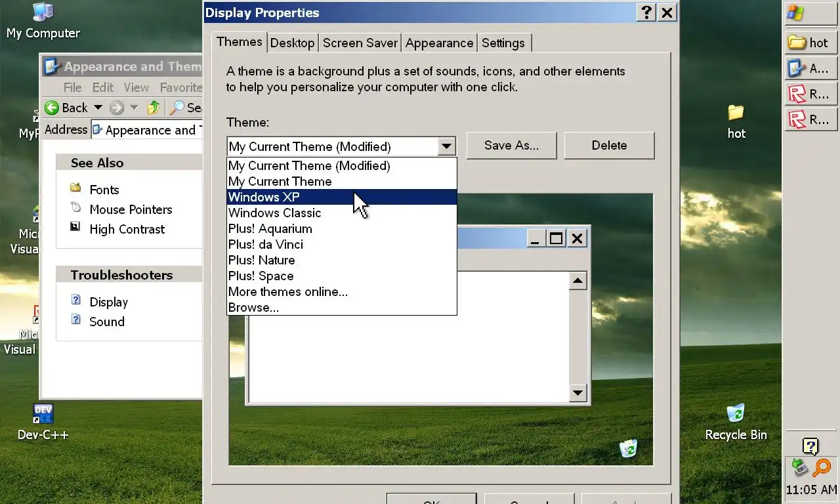
Task: Select the Windows Classic theme entry
Action: click(x=341, y=213)
